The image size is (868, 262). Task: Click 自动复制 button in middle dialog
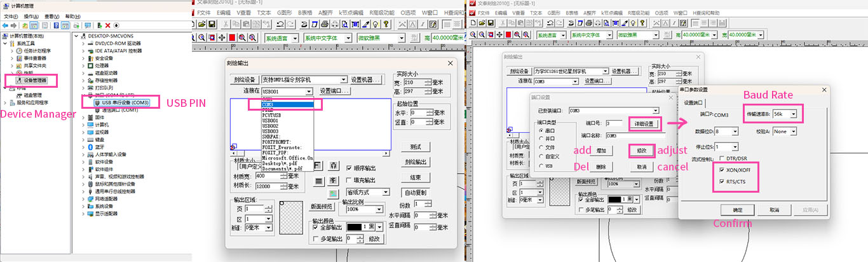[x=416, y=193]
